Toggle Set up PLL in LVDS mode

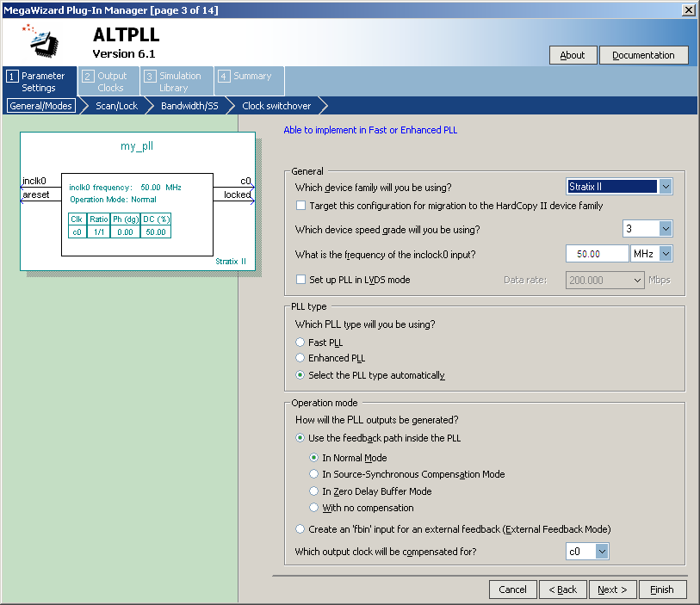click(300, 280)
